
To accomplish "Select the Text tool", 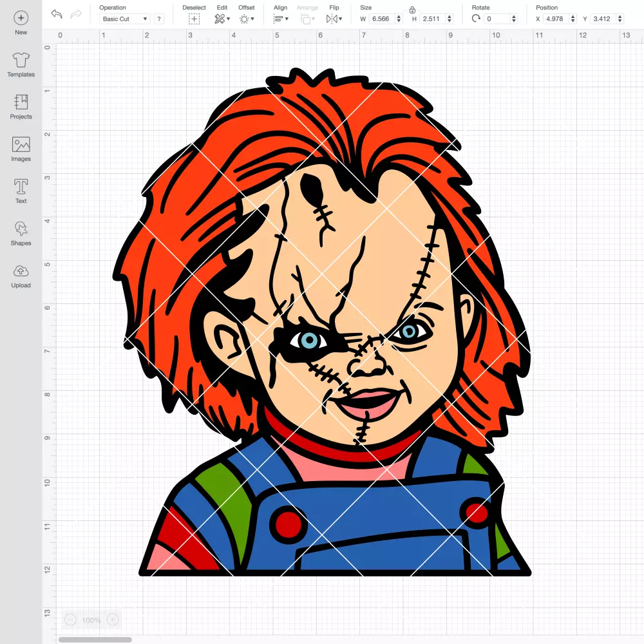I will click(21, 191).
